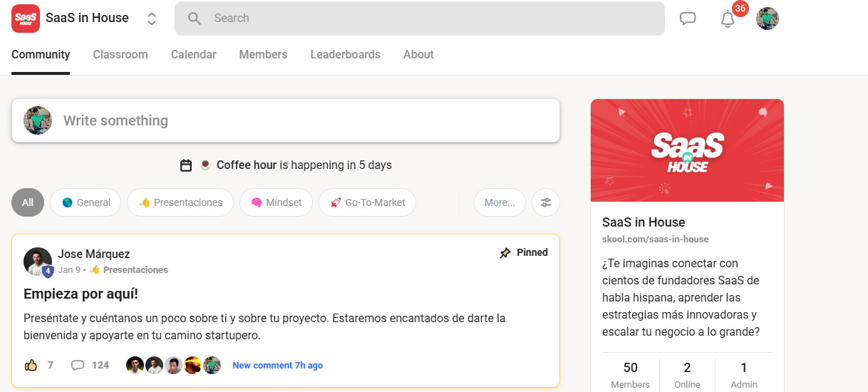Click the post body text starting Preséntate
868x392 pixels.
(264, 326)
